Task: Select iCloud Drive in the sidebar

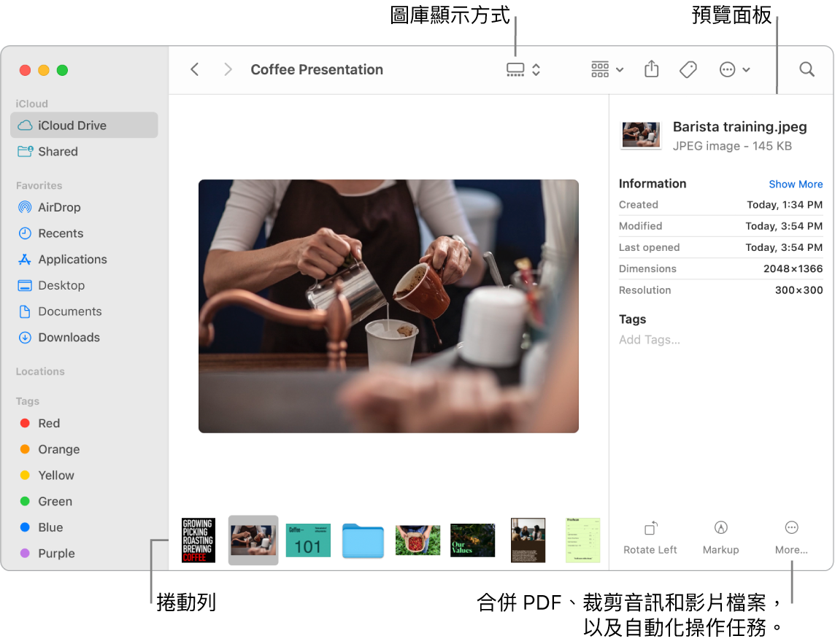Action: 71,125
